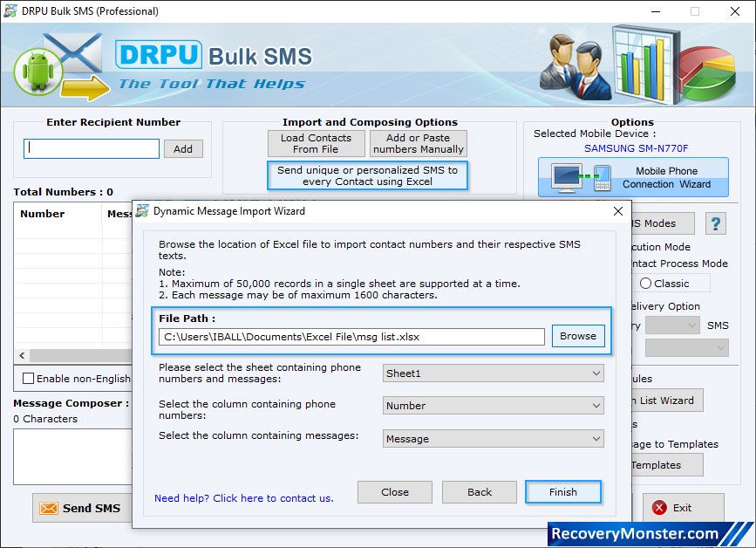This screenshot has height=548, width=756.
Task: Click the Send SMS envelope icon
Action: point(50,508)
